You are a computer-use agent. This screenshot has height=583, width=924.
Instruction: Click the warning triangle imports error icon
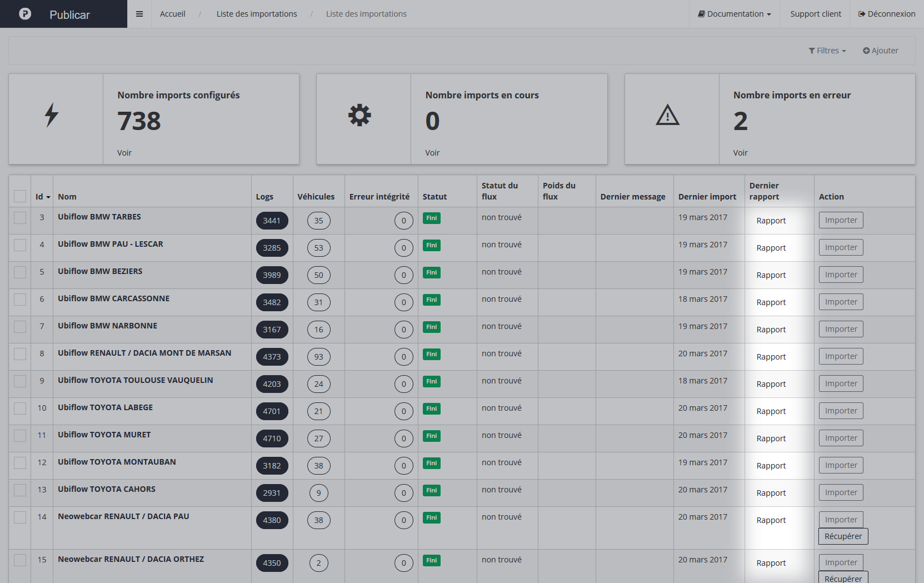click(667, 115)
